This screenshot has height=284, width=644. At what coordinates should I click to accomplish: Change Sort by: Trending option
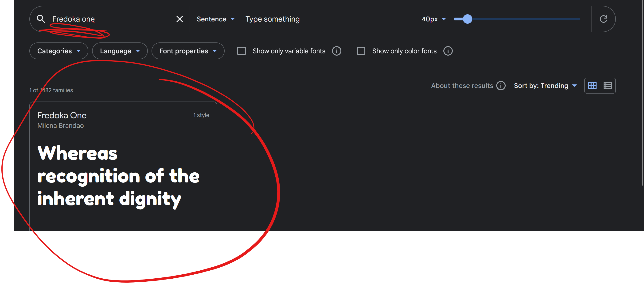pos(545,86)
